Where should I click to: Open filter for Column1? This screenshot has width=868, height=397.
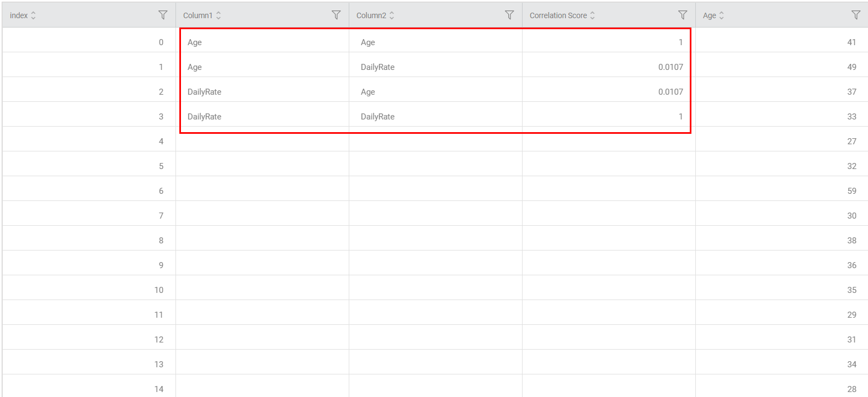336,15
